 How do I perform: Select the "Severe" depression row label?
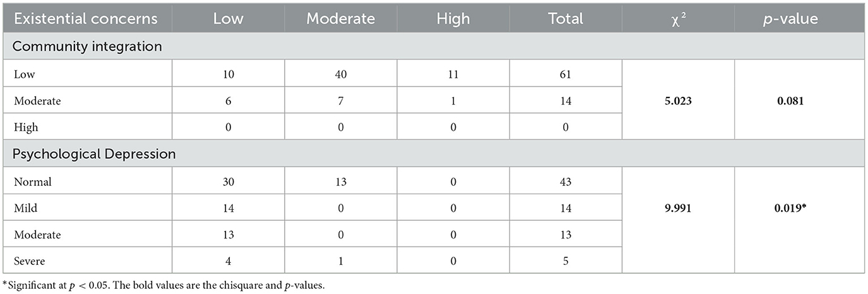click(29, 261)
